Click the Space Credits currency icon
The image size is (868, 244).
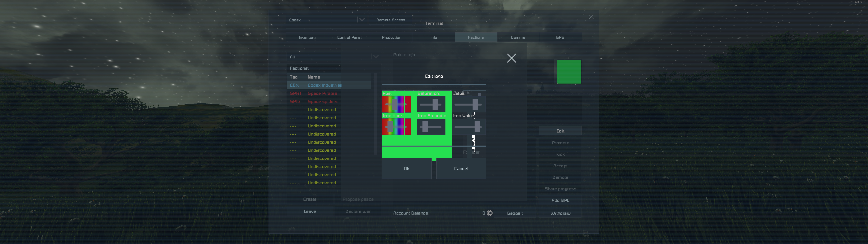(490, 213)
